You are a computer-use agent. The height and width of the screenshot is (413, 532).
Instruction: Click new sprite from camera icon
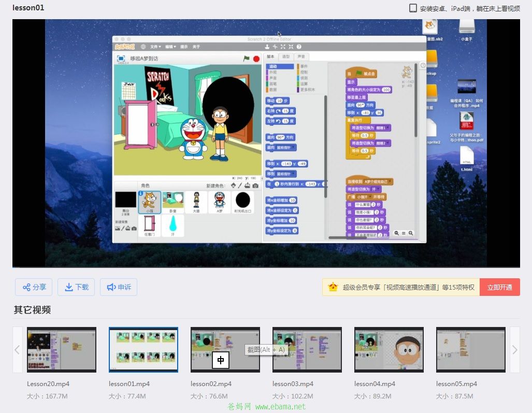click(255, 186)
